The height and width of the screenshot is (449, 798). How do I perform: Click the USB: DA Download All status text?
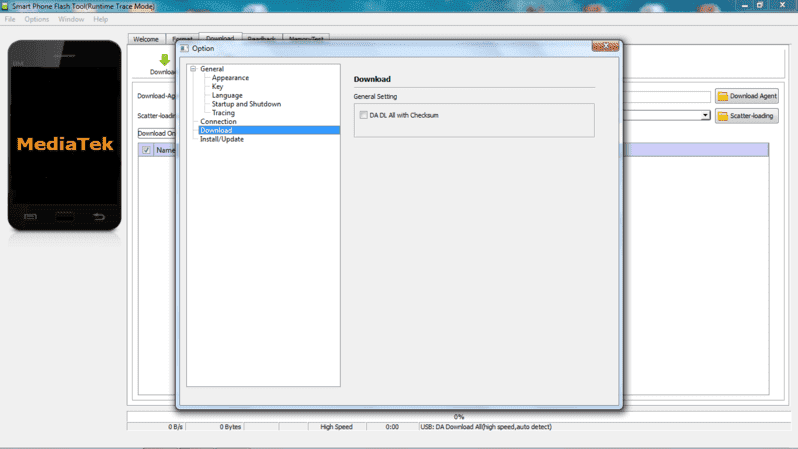coord(486,427)
